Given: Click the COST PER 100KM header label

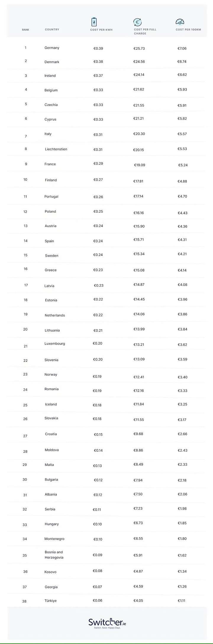Looking at the screenshot, I should coord(188,30).
